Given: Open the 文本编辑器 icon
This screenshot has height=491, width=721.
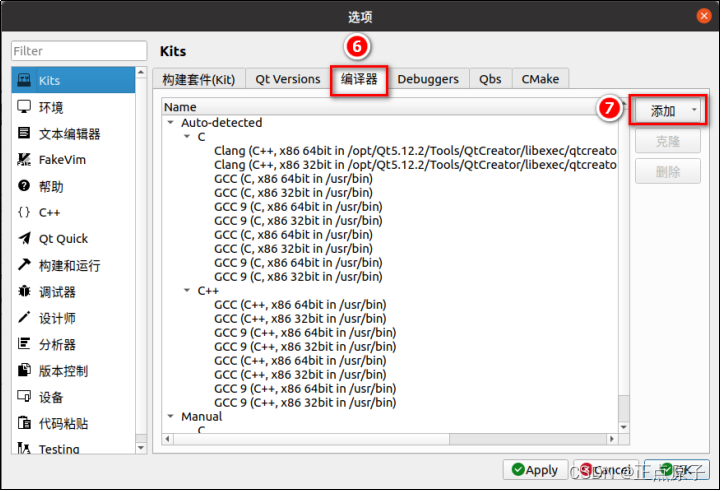Looking at the screenshot, I should (24, 133).
